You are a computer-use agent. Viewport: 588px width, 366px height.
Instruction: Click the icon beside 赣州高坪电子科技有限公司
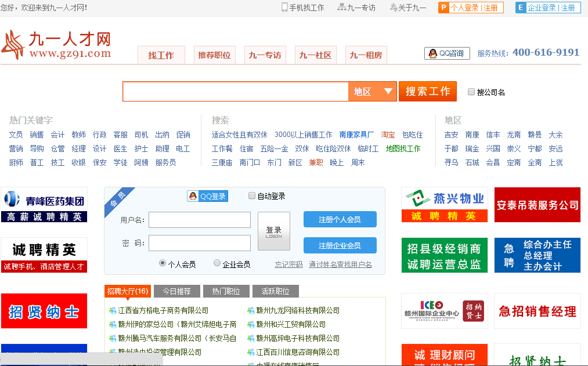pyautogui.click(x=251, y=338)
